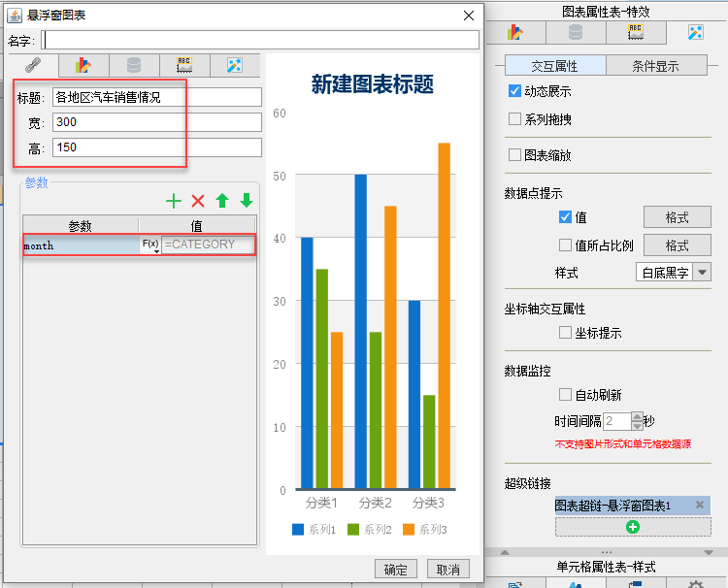The width and height of the screenshot is (728, 588).
Task: Select the month parameter cell
Action: (82, 245)
